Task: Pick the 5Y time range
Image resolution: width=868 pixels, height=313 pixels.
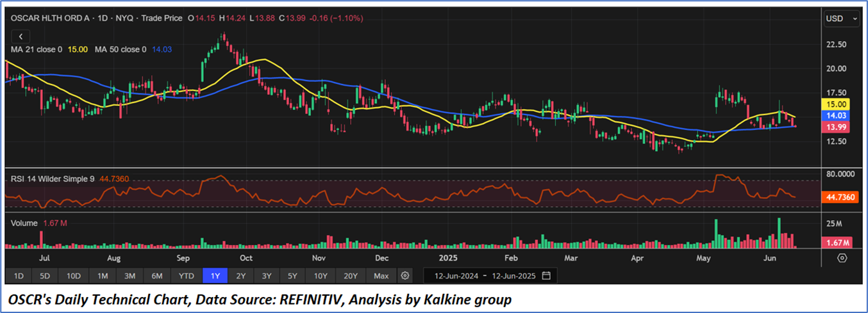Action: click(x=292, y=276)
